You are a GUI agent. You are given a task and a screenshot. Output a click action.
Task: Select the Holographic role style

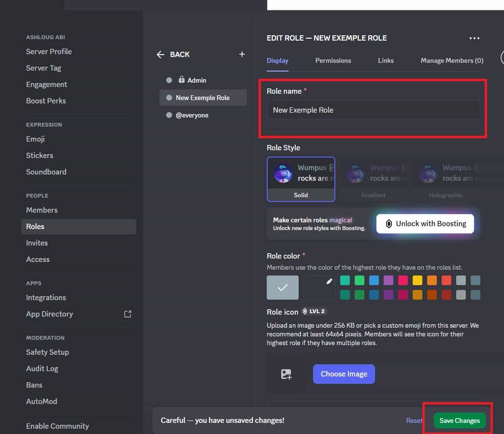click(446, 179)
